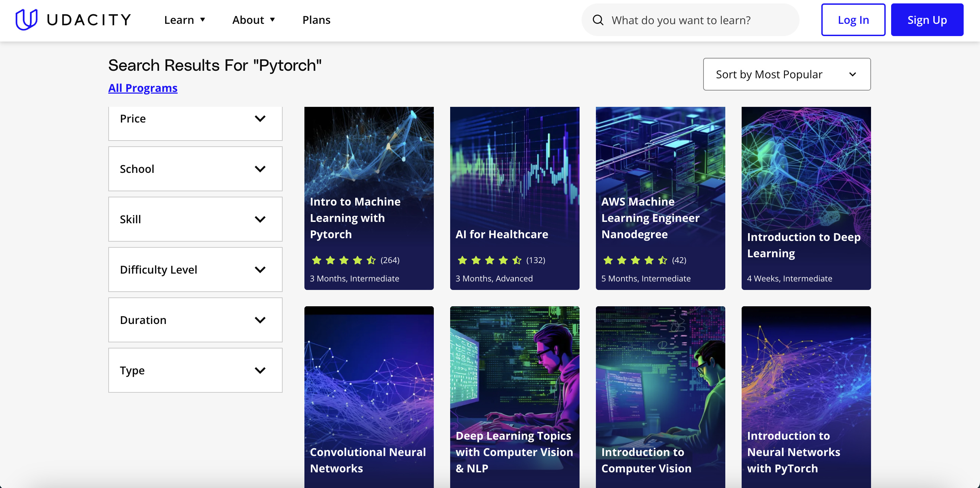Click the '5 Months, Intermediate' text
This screenshot has height=488, width=980.
pyautogui.click(x=646, y=279)
